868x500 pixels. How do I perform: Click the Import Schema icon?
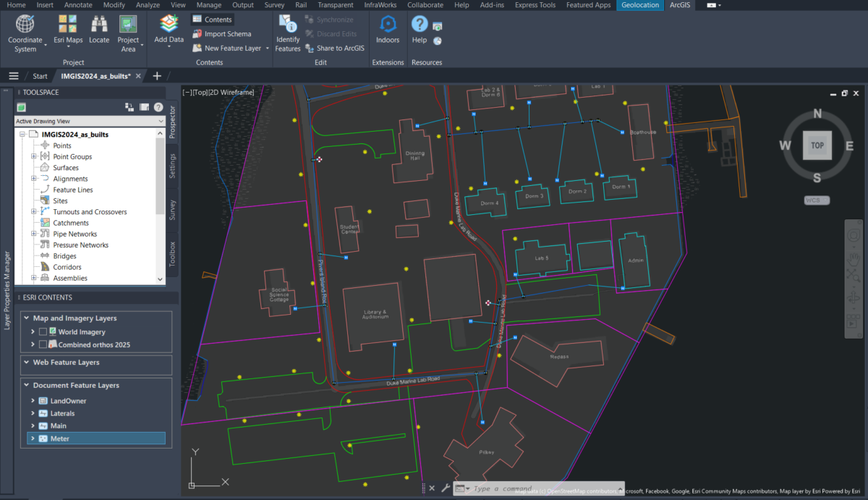tap(198, 33)
